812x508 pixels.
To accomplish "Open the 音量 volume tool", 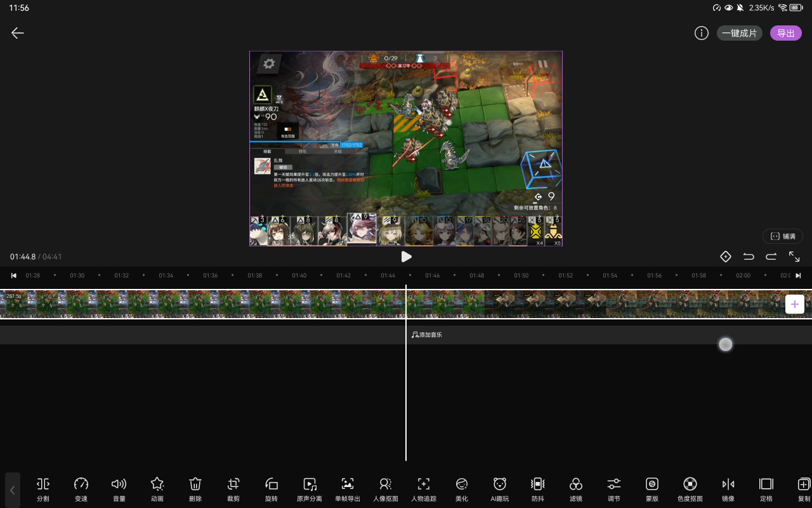I will 119,490.
